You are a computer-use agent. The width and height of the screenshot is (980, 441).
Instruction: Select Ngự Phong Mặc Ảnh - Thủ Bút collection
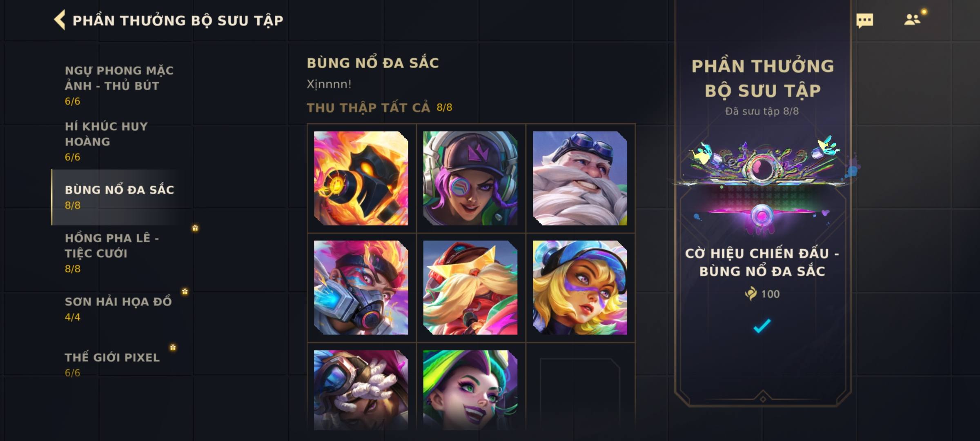click(x=119, y=85)
